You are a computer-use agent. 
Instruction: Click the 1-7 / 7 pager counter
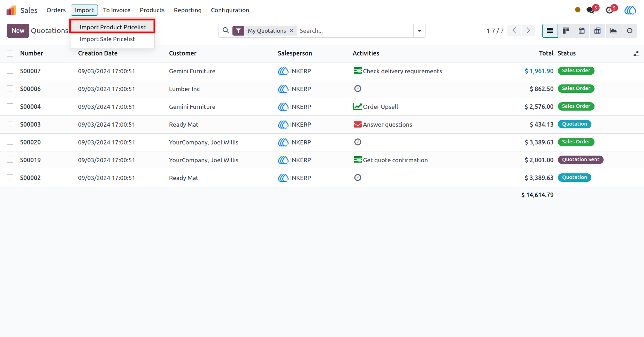click(495, 31)
